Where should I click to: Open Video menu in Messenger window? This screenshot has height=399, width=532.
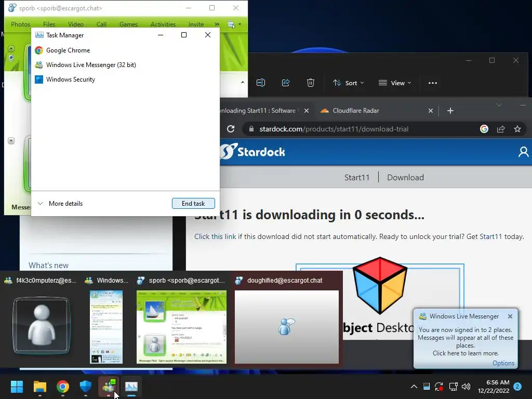(76, 24)
